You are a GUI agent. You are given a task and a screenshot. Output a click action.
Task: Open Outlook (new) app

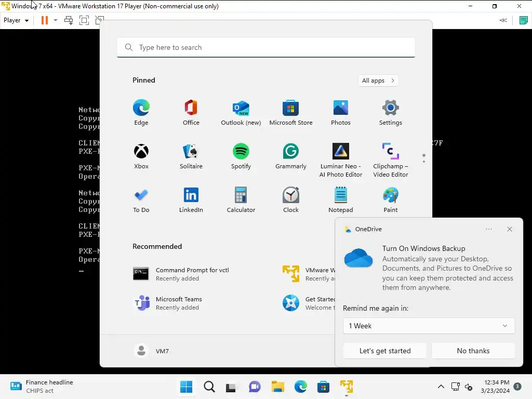[x=241, y=113]
